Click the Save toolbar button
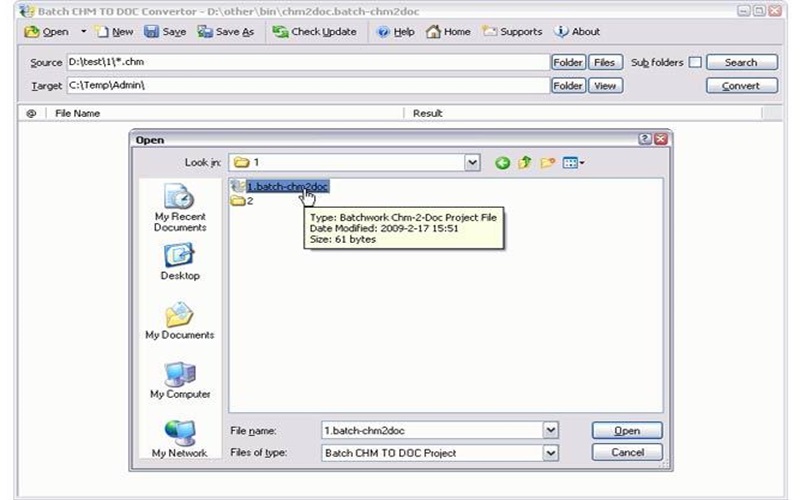 [x=165, y=32]
